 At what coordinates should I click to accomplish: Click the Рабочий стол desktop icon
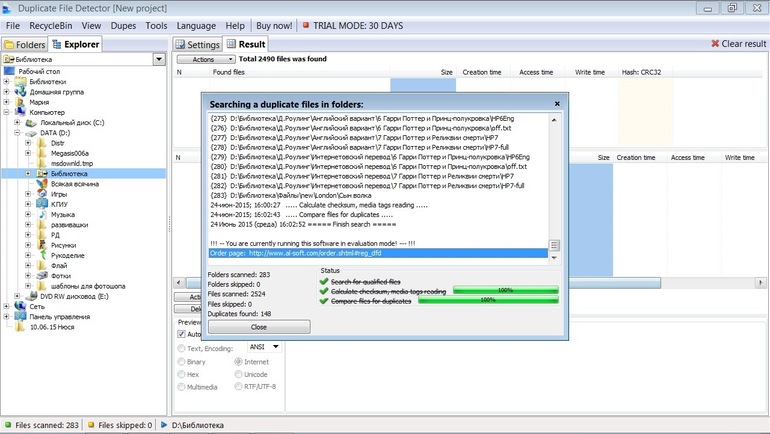(9, 71)
